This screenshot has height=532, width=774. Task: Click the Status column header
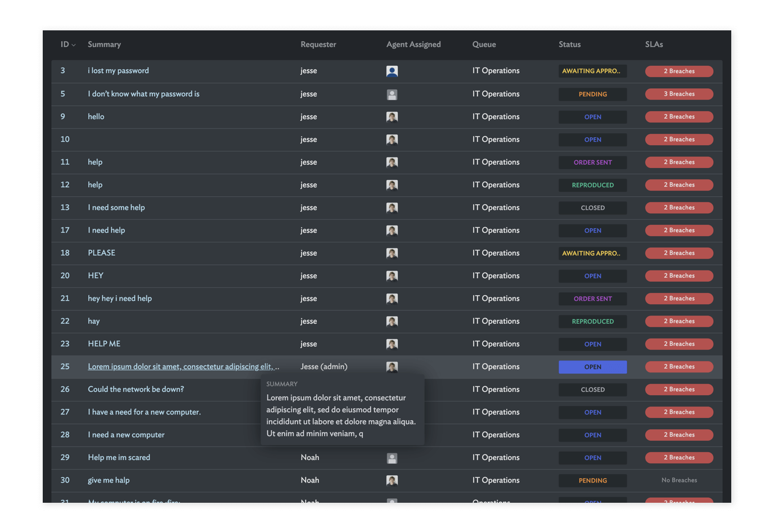click(x=569, y=44)
